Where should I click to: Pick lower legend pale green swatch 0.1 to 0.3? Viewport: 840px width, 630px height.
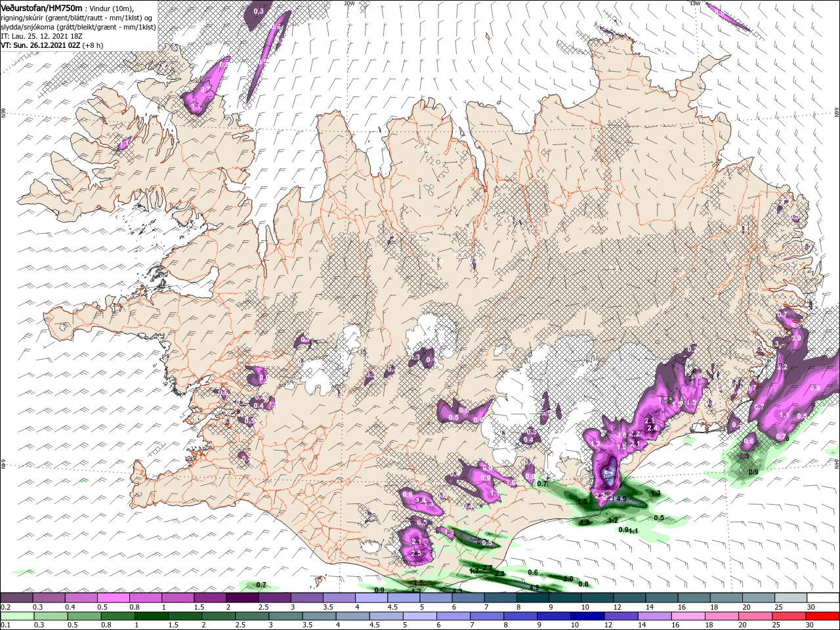click(x=17, y=616)
